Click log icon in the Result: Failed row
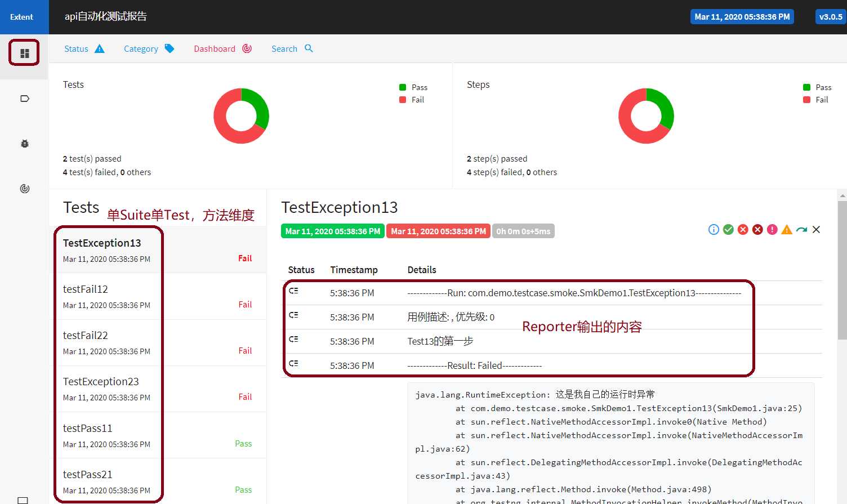847x504 pixels. [x=293, y=363]
